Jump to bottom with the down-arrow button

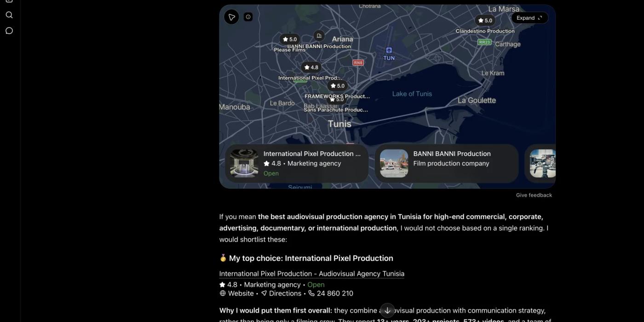tap(387, 310)
